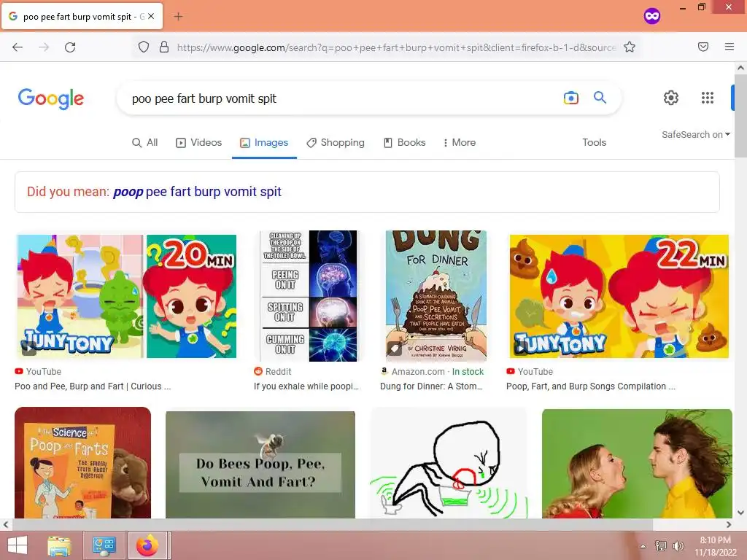The image size is (747, 560).
Task: Click the horizontal scrollbar right arrow
Action: pos(729,525)
